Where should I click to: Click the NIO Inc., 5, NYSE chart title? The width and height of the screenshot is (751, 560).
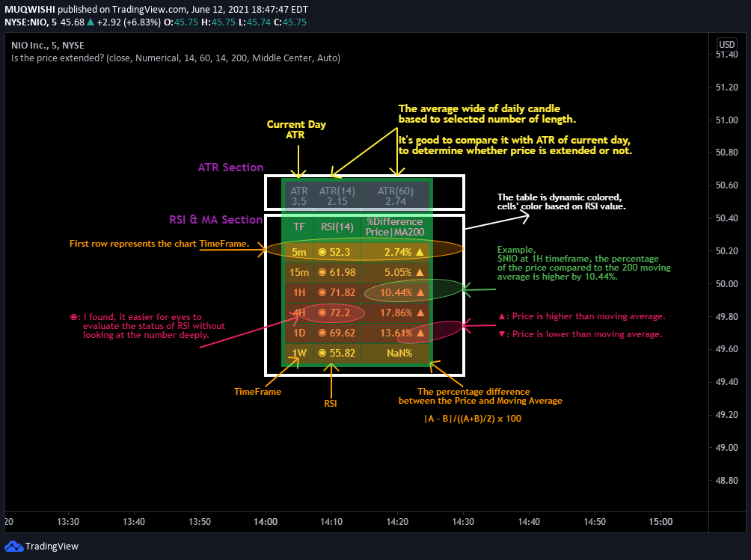tap(47, 46)
